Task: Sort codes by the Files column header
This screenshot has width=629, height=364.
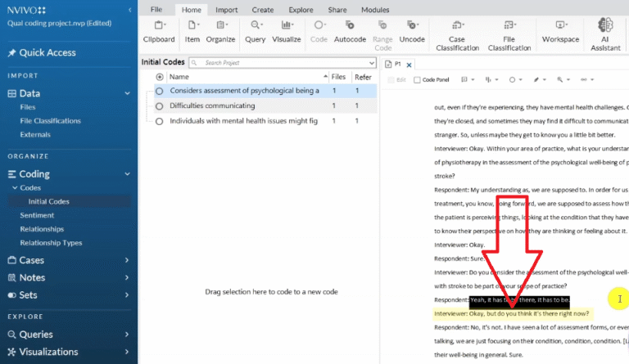Action: click(338, 77)
